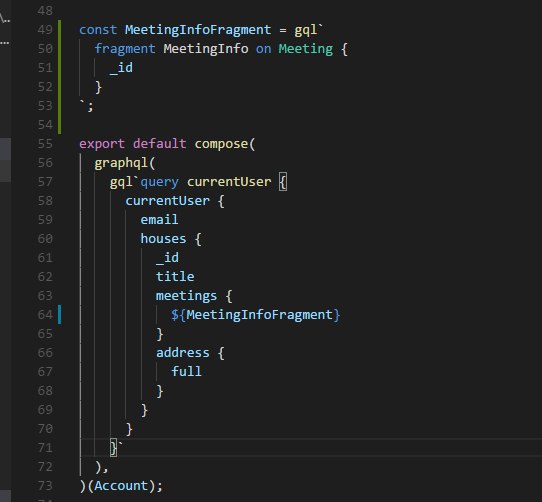542x502 pixels.
Task: Click the blue modified-line marker beside line 64
Action: [60, 315]
